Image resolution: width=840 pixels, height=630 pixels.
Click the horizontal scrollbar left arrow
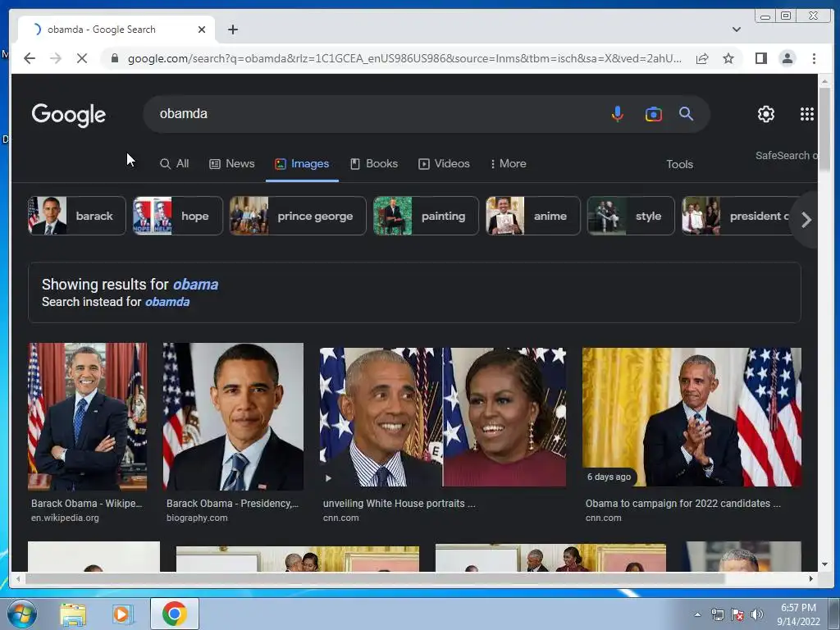[x=18, y=578]
